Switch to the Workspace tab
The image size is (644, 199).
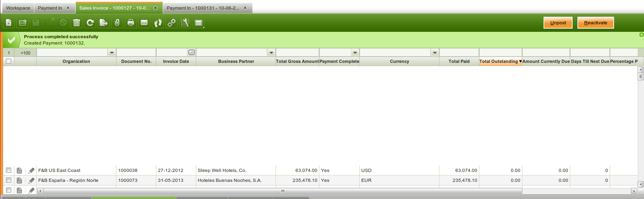point(18,8)
